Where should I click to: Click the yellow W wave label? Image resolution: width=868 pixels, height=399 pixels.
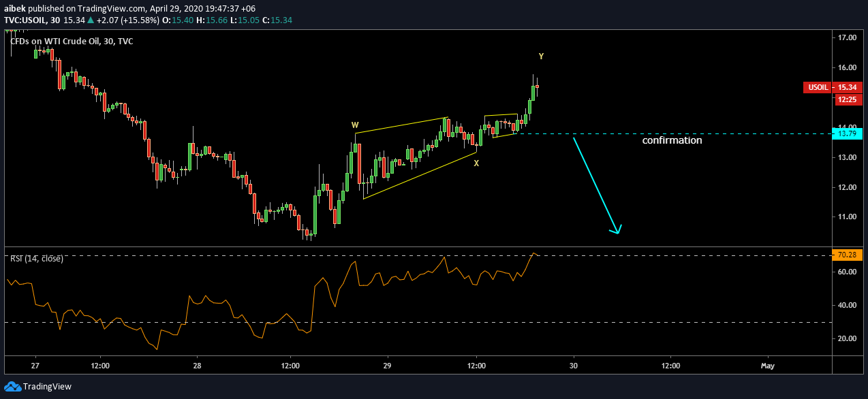pos(355,125)
